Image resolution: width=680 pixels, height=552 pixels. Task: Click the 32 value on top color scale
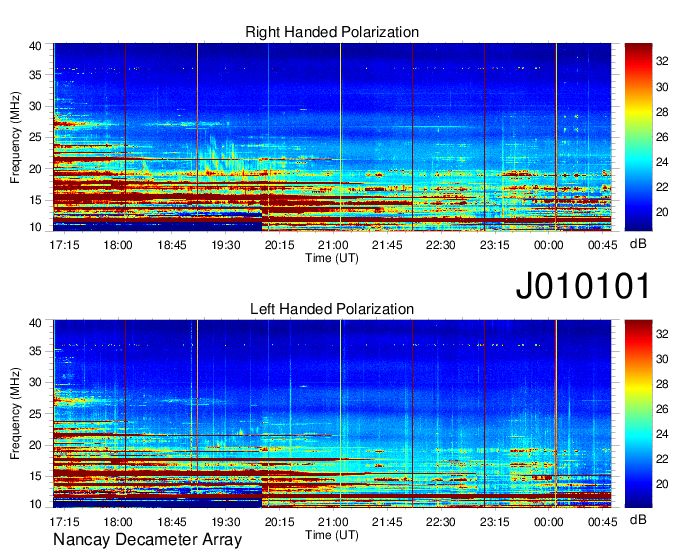pyautogui.click(x=662, y=62)
